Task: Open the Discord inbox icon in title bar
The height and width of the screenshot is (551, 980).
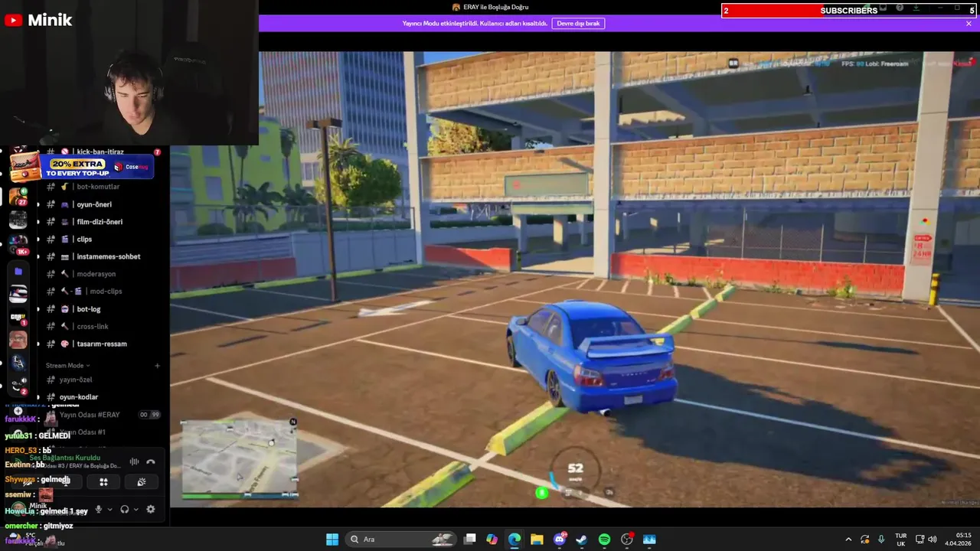Action: 883,8
